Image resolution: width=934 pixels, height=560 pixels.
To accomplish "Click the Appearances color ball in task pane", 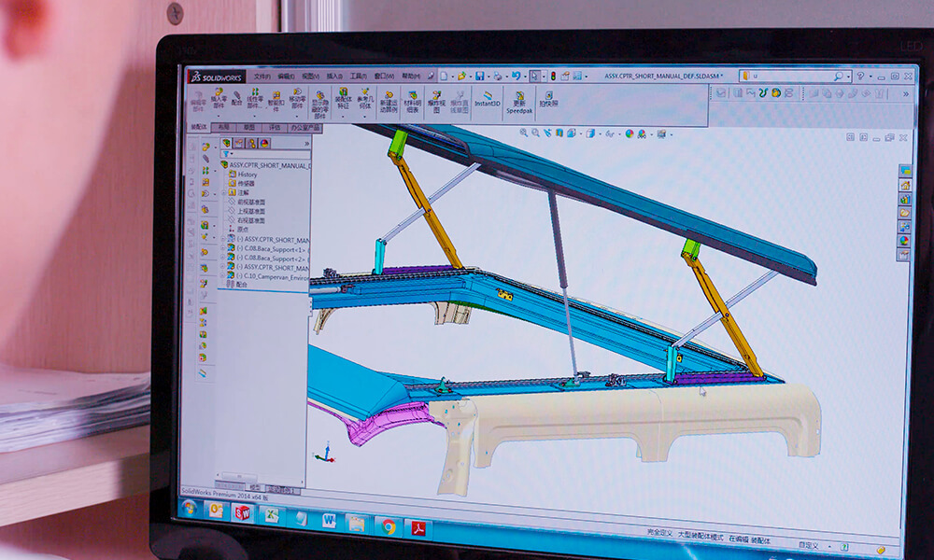I will 904,241.
